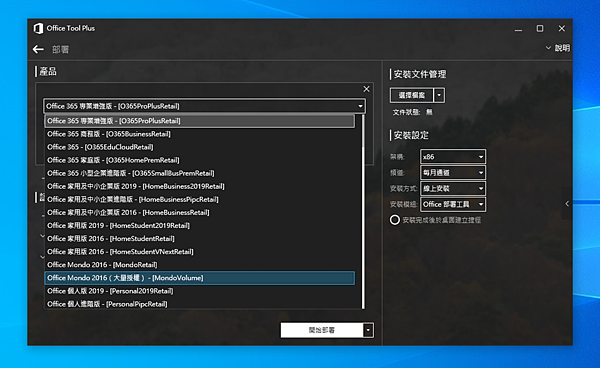Select HomeBusinessPipcRetail product entry
The image size is (600, 368).
[x=199, y=199]
